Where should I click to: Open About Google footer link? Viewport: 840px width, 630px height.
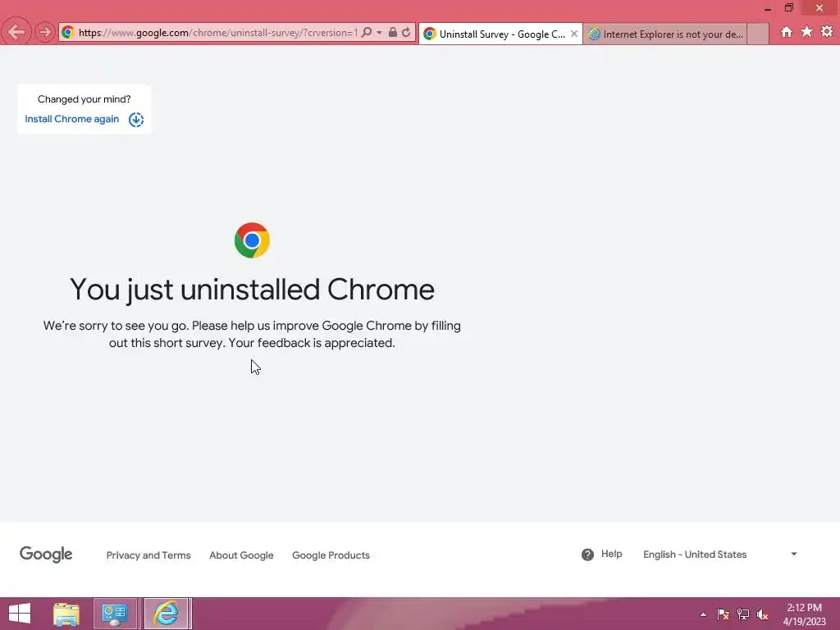pyautogui.click(x=242, y=555)
